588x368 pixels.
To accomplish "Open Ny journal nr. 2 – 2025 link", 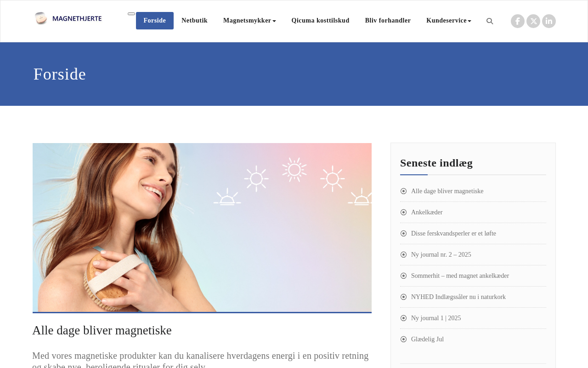I will click(x=441, y=255).
